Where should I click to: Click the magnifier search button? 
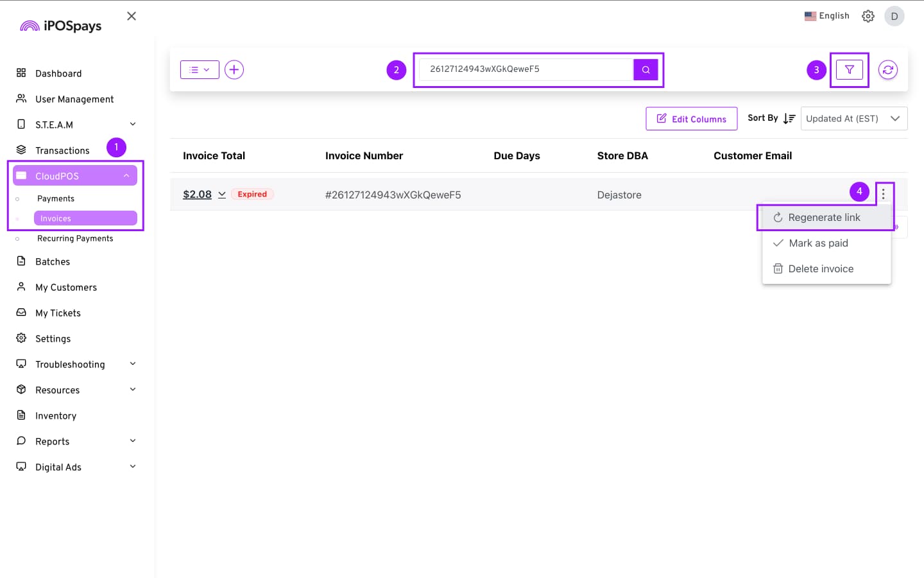pyautogui.click(x=646, y=70)
